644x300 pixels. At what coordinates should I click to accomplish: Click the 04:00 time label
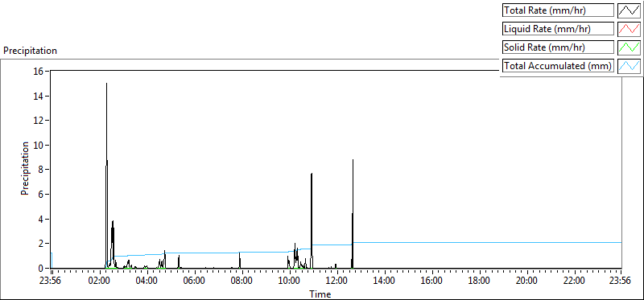(147, 282)
